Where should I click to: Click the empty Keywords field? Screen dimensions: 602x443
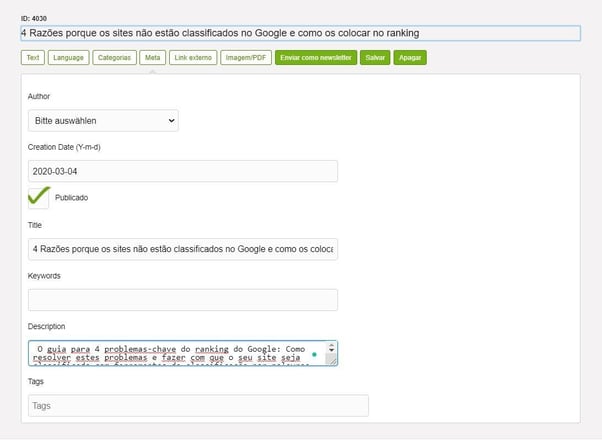pyautogui.click(x=183, y=300)
